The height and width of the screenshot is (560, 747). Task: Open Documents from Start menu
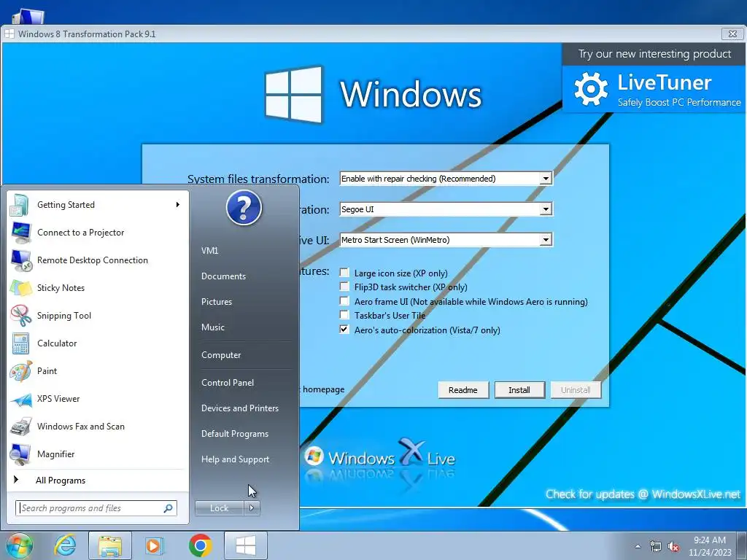pyautogui.click(x=223, y=276)
